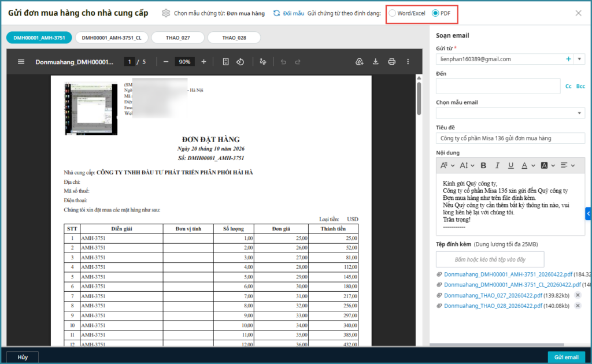The height and width of the screenshot is (364, 592).
Task: Rotate the PDF document counterclockwise
Action: [x=240, y=62]
